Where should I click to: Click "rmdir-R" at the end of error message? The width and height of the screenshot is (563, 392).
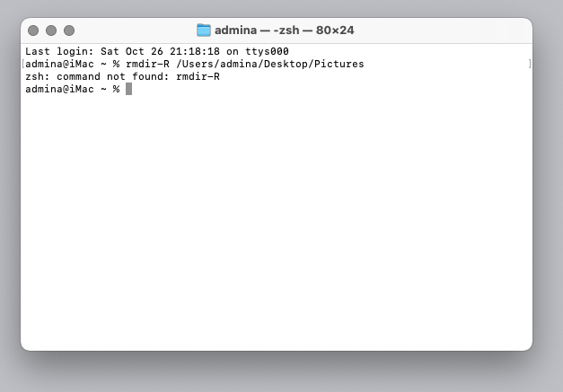click(198, 77)
